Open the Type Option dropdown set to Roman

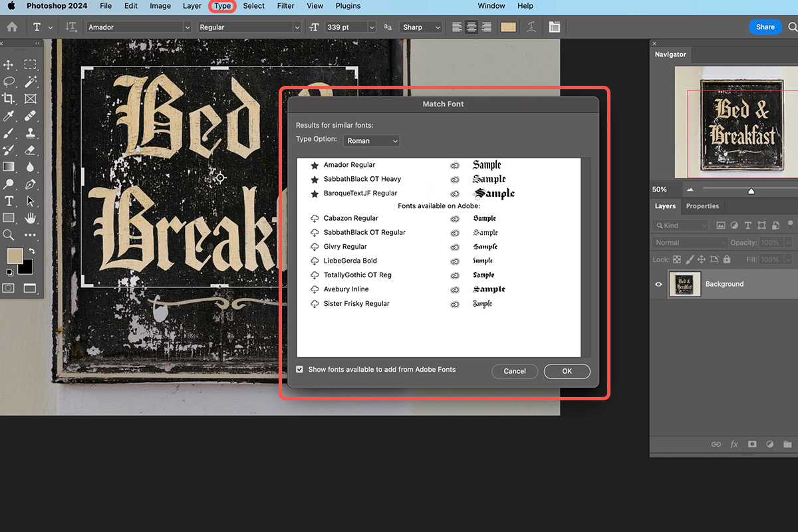(371, 140)
